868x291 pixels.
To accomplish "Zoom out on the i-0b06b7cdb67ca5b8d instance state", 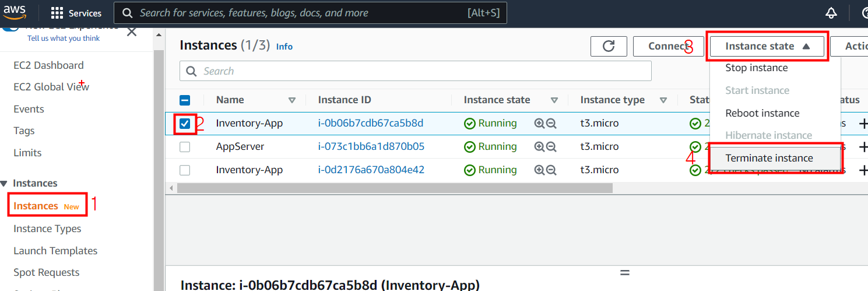I will (x=551, y=123).
